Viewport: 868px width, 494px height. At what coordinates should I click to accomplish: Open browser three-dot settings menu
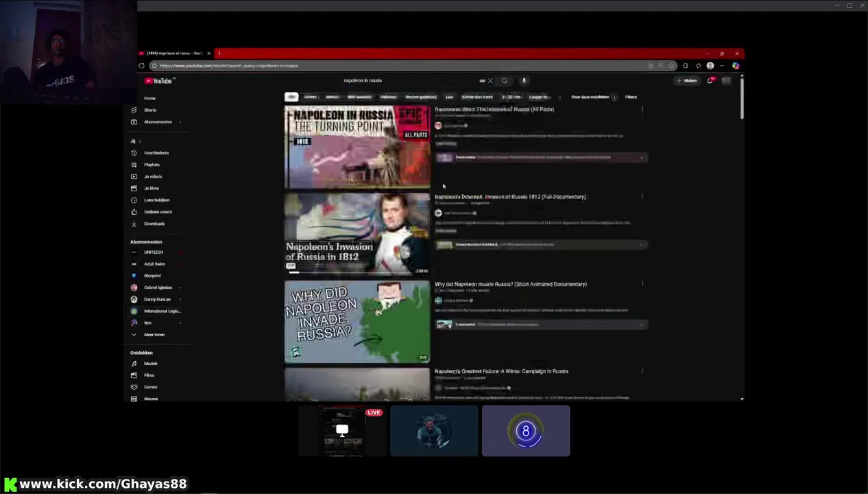(x=722, y=66)
